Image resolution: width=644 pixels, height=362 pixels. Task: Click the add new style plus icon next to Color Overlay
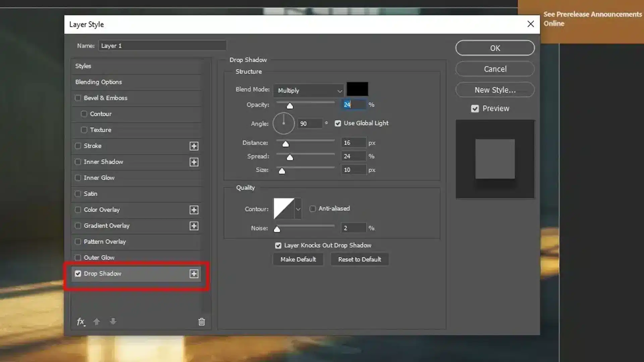(x=194, y=209)
